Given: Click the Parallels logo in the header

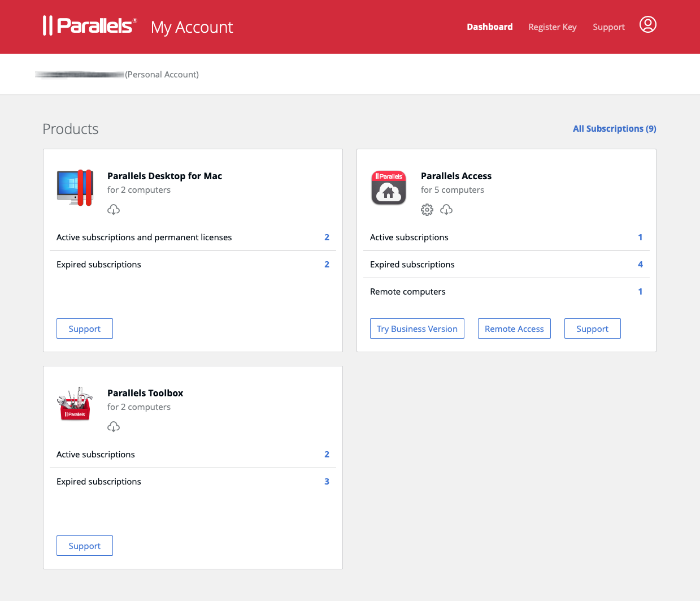Looking at the screenshot, I should 90,26.
